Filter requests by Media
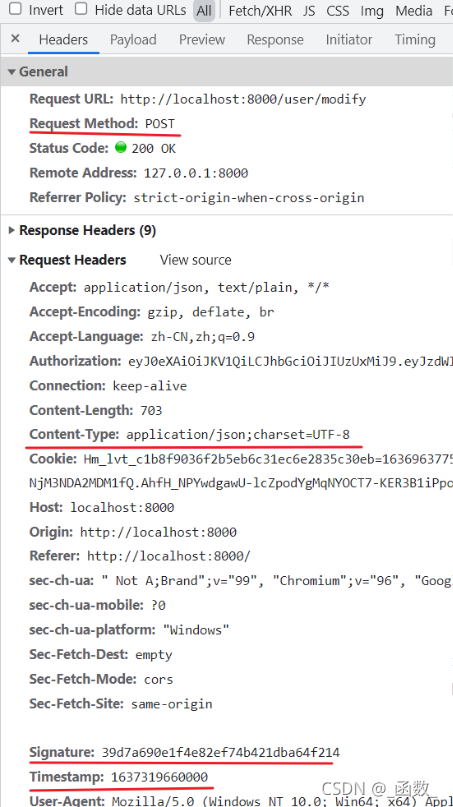Viewport: 453px width, 807px height. [414, 10]
